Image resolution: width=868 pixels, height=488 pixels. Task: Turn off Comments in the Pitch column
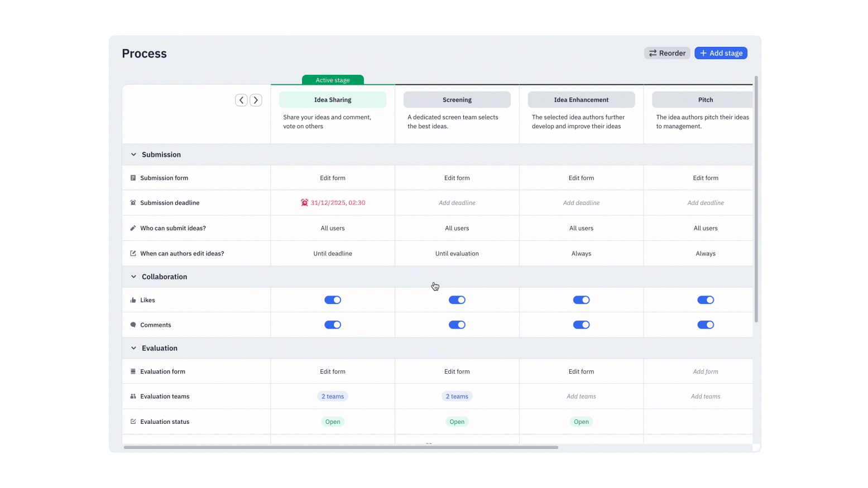(x=706, y=325)
